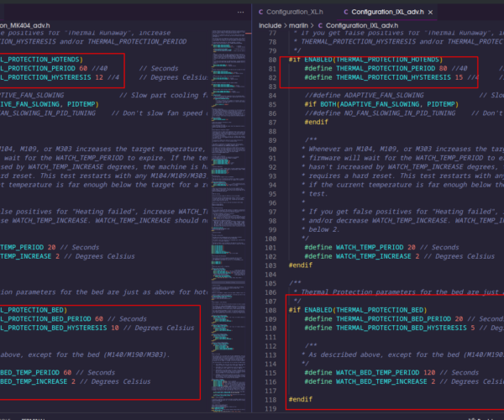504x420 pixels.
Task: Open Configuration_iXL_adv.h breadcrumb entry
Action: click(361, 25)
